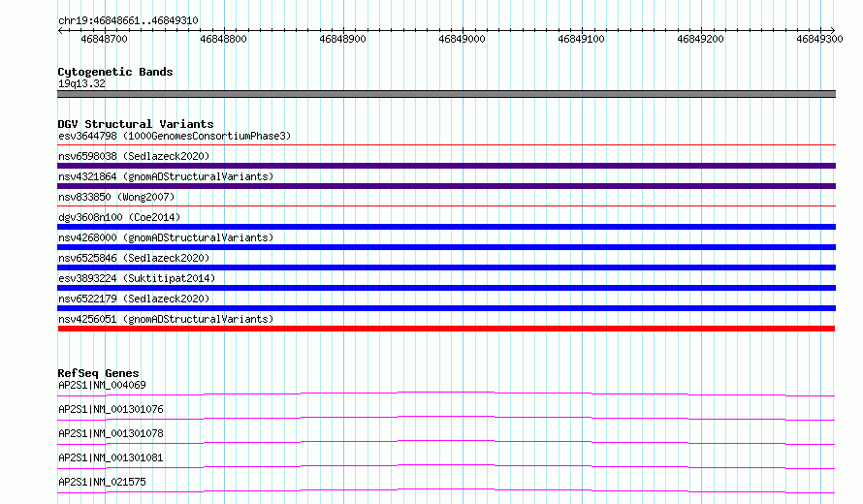Click the blue bar for nsv4268000

click(446, 247)
